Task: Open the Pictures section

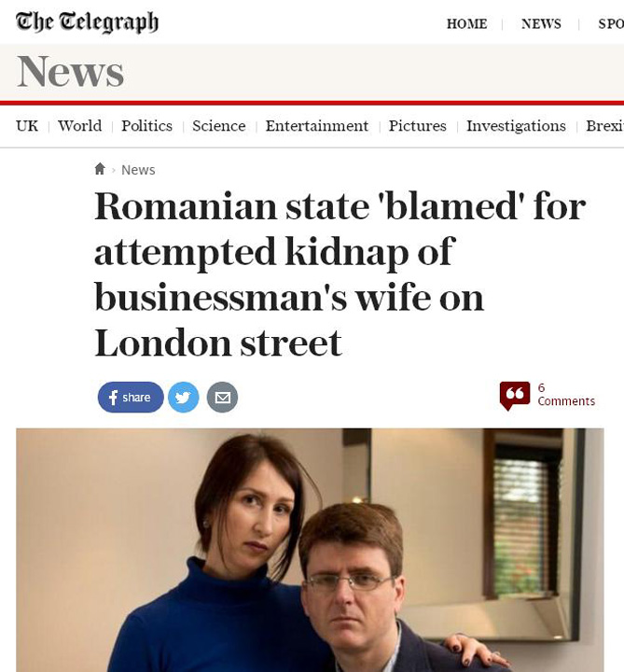Action: [418, 126]
